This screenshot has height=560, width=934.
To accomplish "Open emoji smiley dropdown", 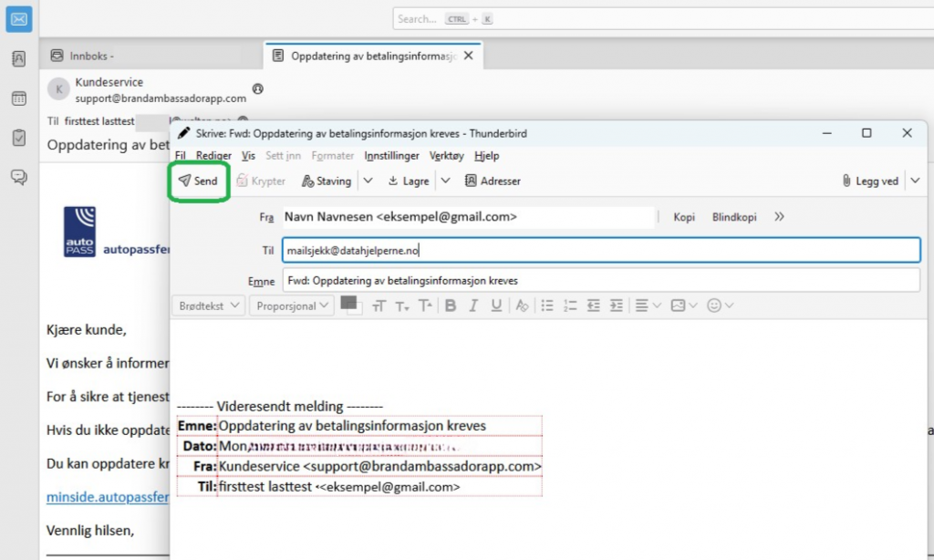I will (x=720, y=306).
